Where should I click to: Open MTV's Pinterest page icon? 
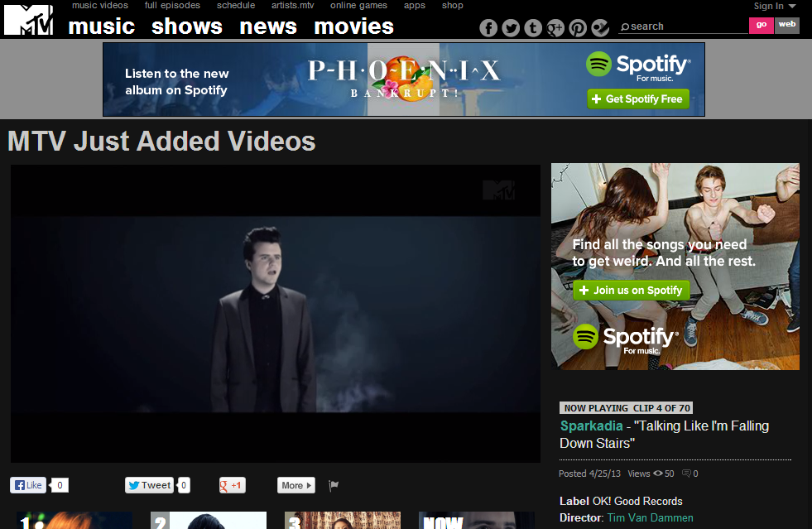578,28
